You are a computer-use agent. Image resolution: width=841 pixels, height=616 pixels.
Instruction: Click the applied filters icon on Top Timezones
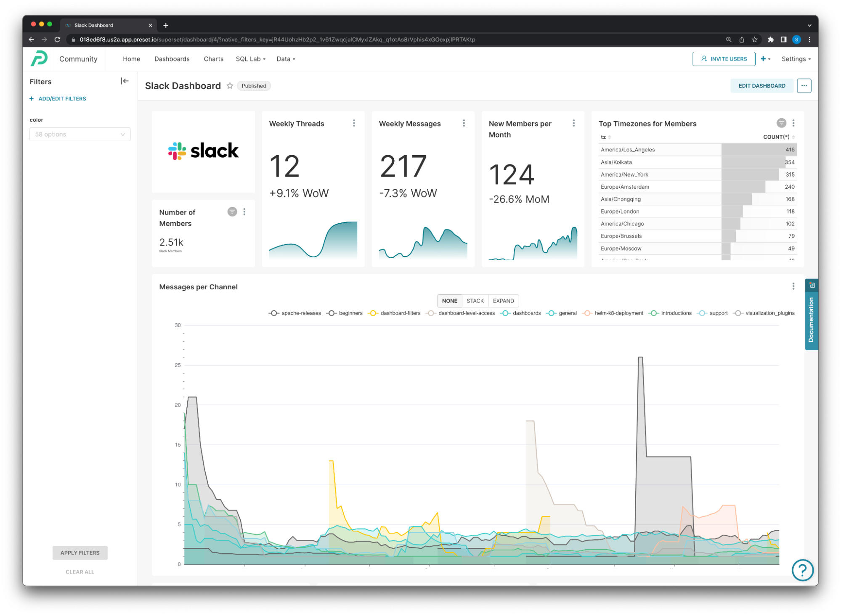pyautogui.click(x=781, y=123)
